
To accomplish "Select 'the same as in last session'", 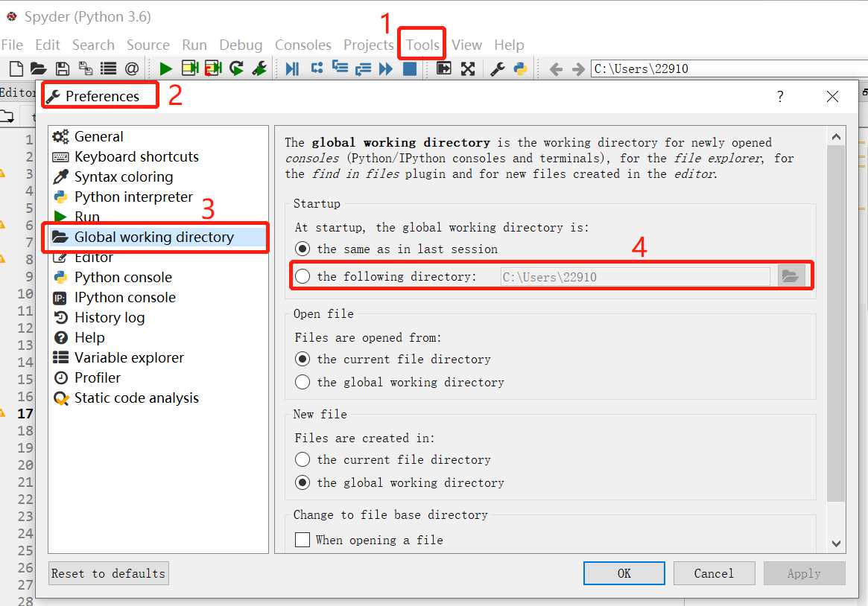I will pos(302,249).
